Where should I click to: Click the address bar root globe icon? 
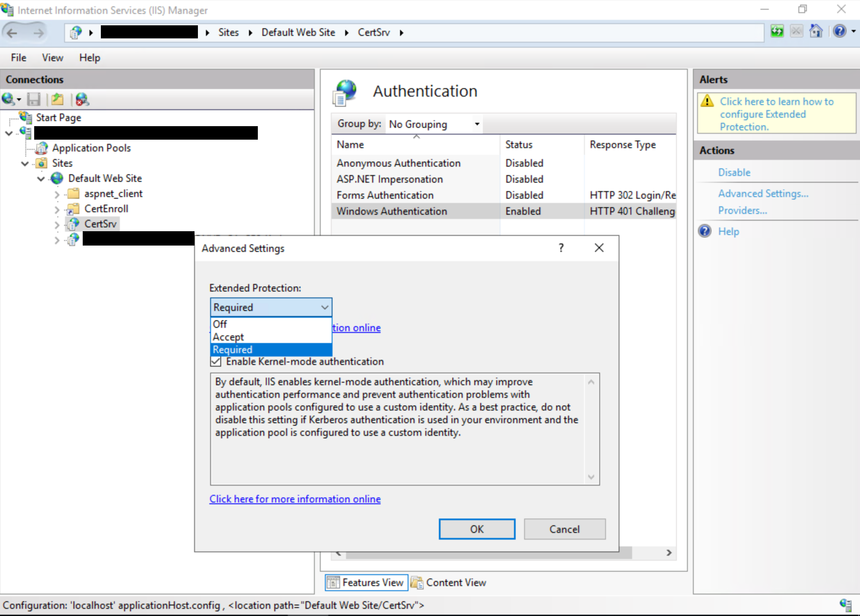76,32
